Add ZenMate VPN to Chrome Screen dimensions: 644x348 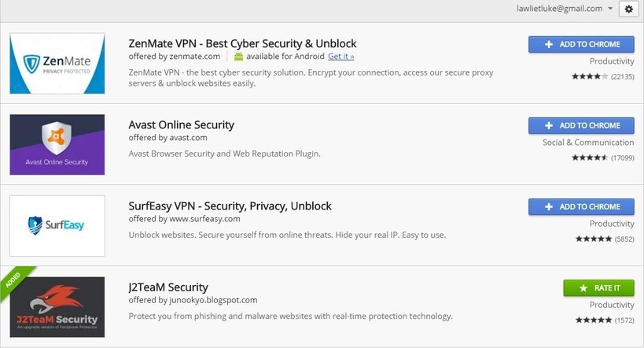tap(581, 44)
